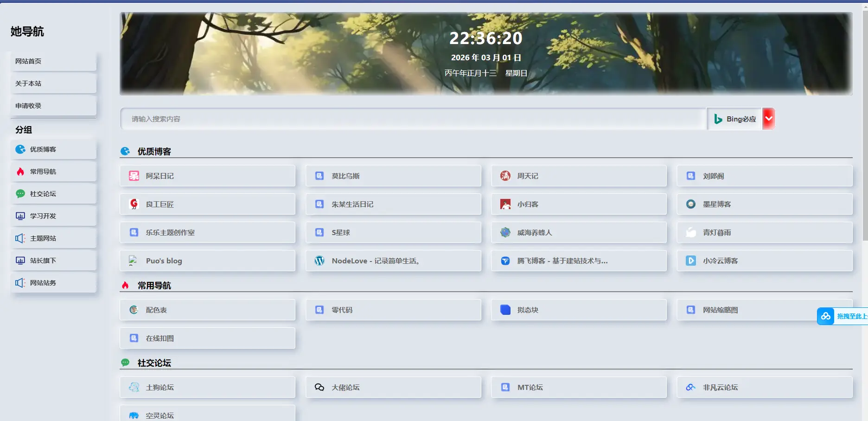Click the 配色表 palette icon

(134, 310)
